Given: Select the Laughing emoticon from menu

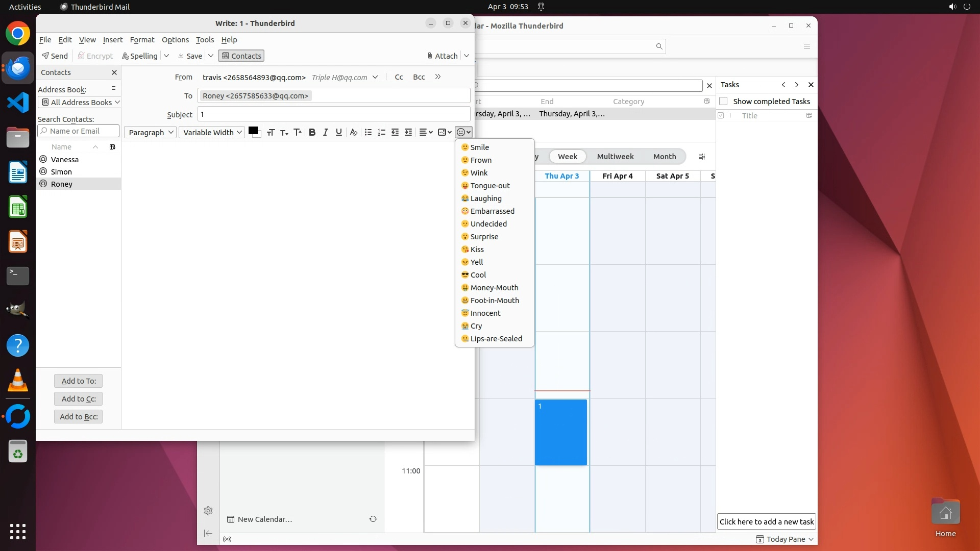Looking at the screenshot, I should (485, 198).
